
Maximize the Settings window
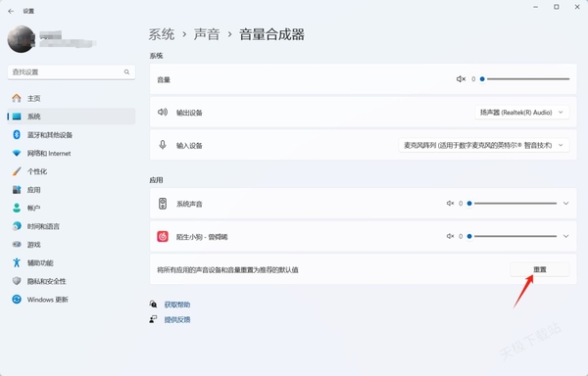[x=557, y=7]
